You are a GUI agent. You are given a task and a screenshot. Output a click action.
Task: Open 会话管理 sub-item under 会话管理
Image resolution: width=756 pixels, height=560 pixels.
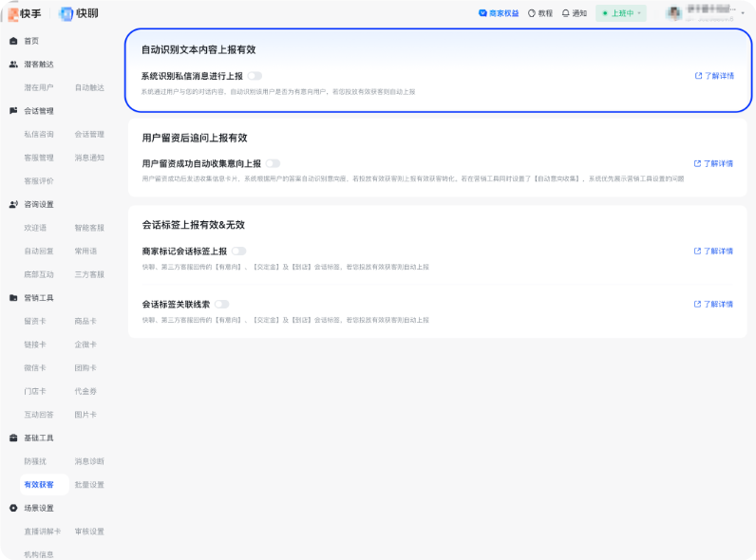(x=89, y=135)
